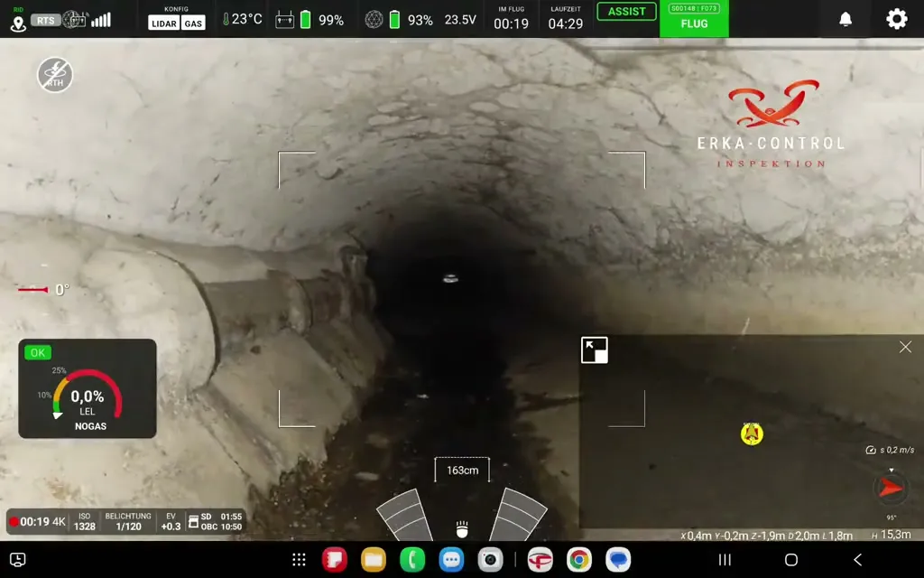Select the LIDAR configuration button
The width and height of the screenshot is (924, 578).
(163, 23)
